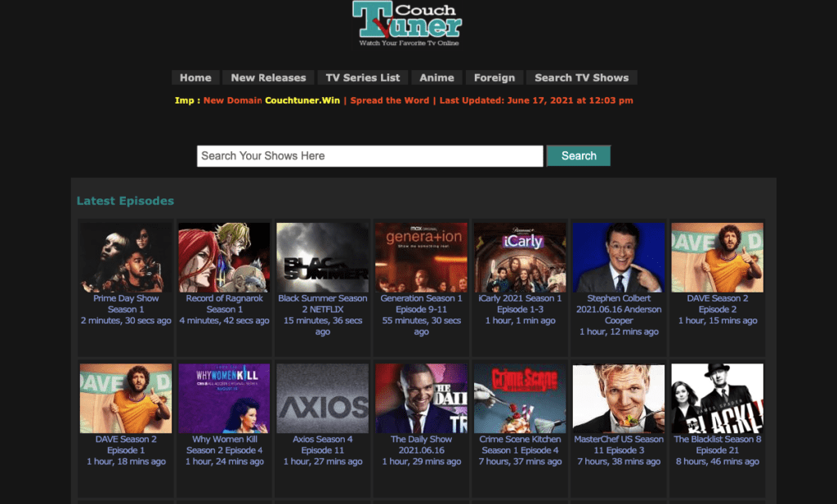Open Crime Scene Kitchen thumbnail

520,399
